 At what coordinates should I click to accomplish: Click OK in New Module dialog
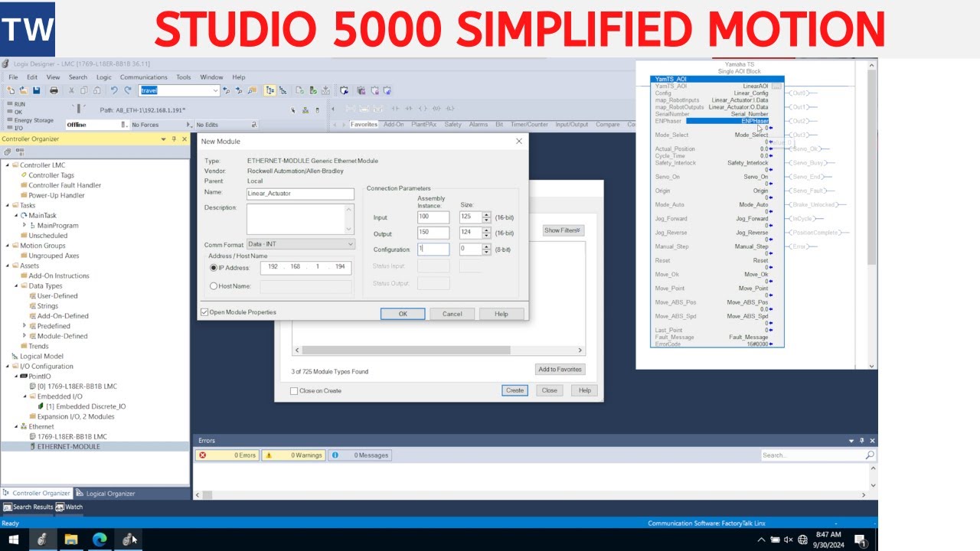tap(403, 314)
